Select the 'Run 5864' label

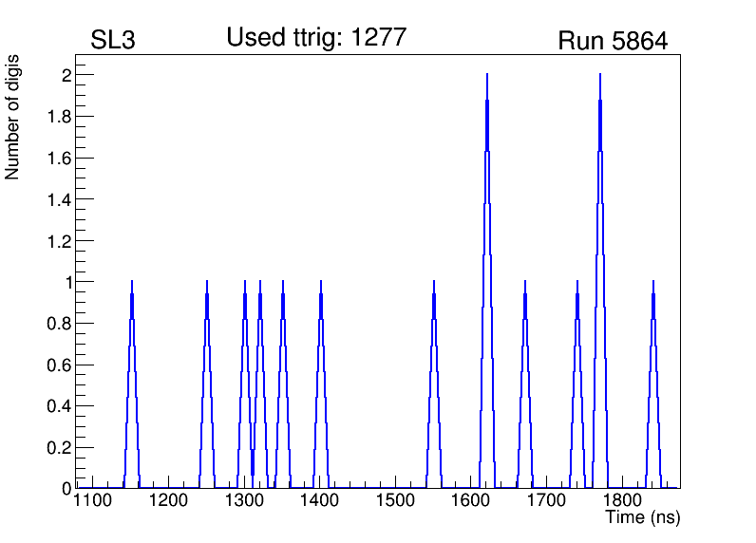613,41
